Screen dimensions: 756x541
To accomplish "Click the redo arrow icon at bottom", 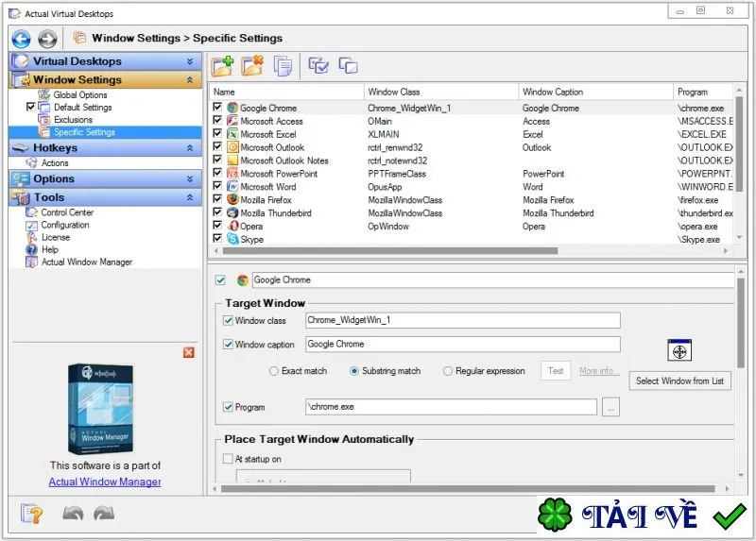I will 104,514.
